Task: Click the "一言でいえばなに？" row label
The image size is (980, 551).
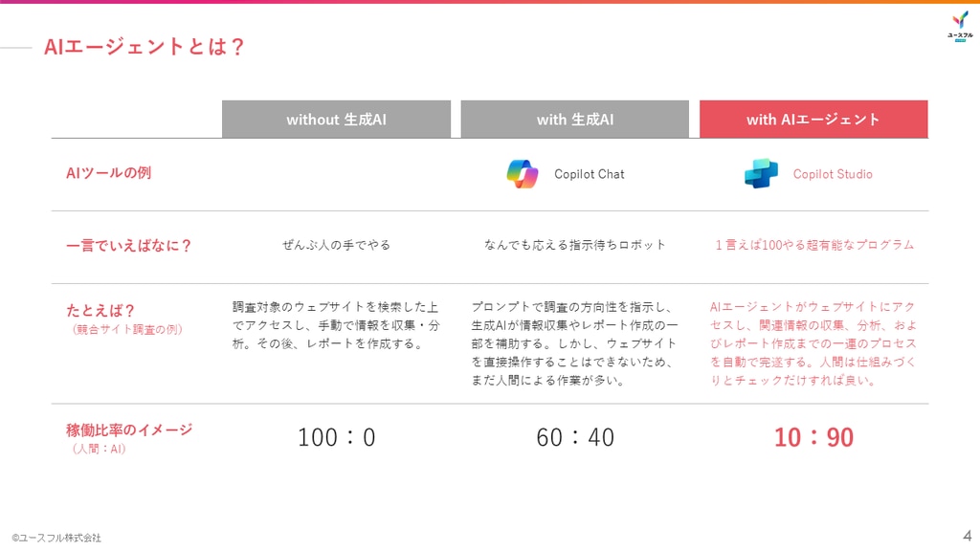Action: 129,245
